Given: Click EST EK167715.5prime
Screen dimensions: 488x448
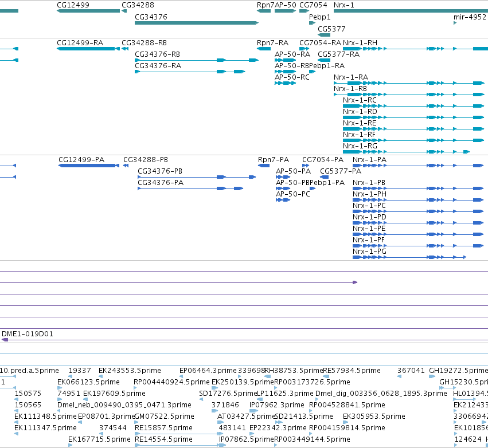Looking at the screenshot, I should (99, 439).
